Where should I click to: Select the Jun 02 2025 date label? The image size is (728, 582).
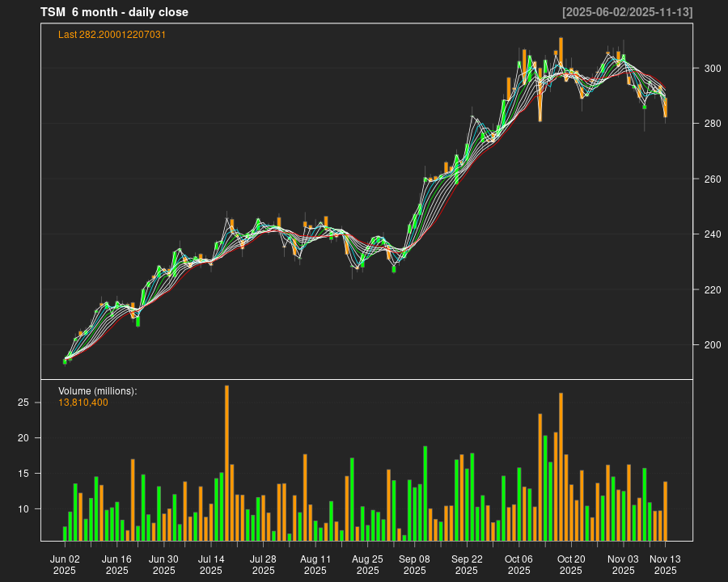point(65,564)
